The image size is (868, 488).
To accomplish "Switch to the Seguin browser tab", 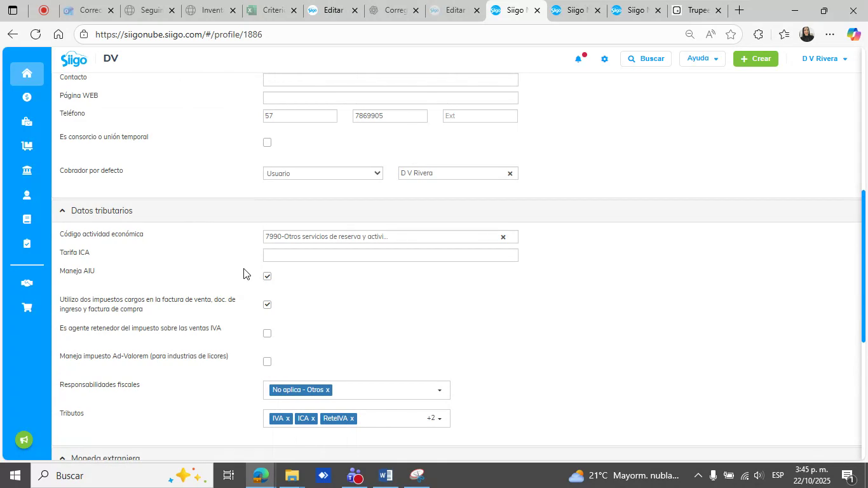I will [x=151, y=10].
